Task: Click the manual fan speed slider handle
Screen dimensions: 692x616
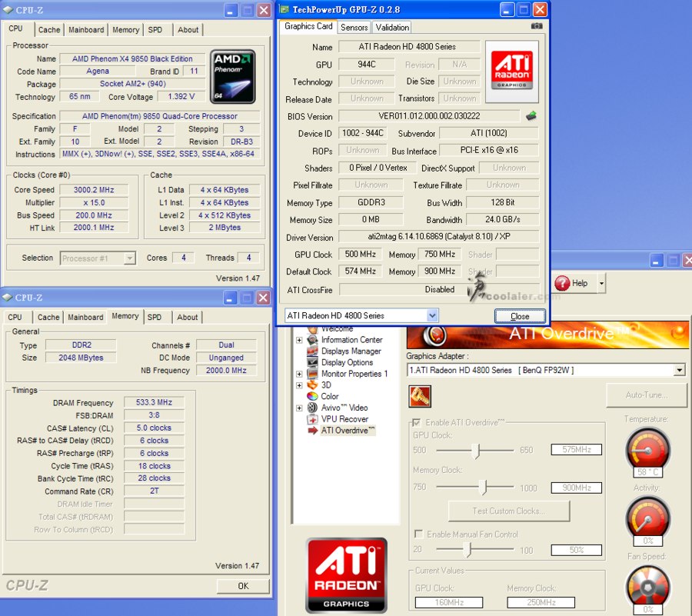Action: (468, 550)
